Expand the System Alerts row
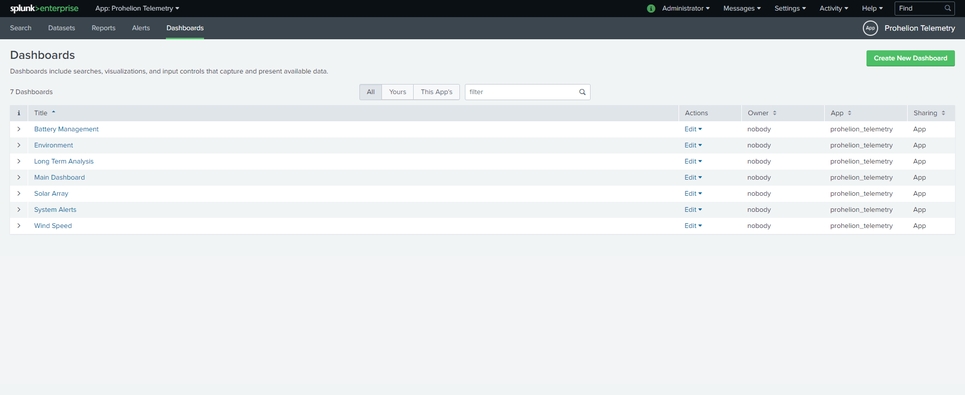 pos(19,209)
